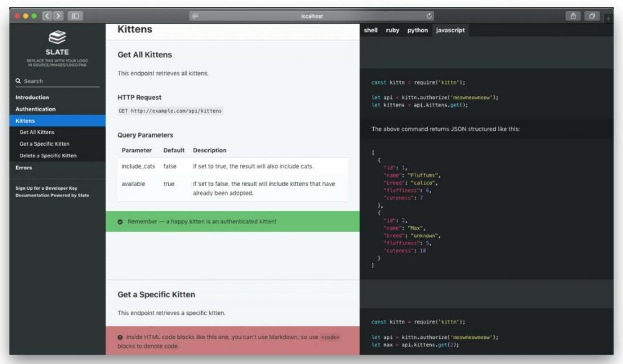Image resolution: width=623 pixels, height=364 pixels.
Task: Toggle the Safari sidebar icon
Action: click(x=75, y=15)
